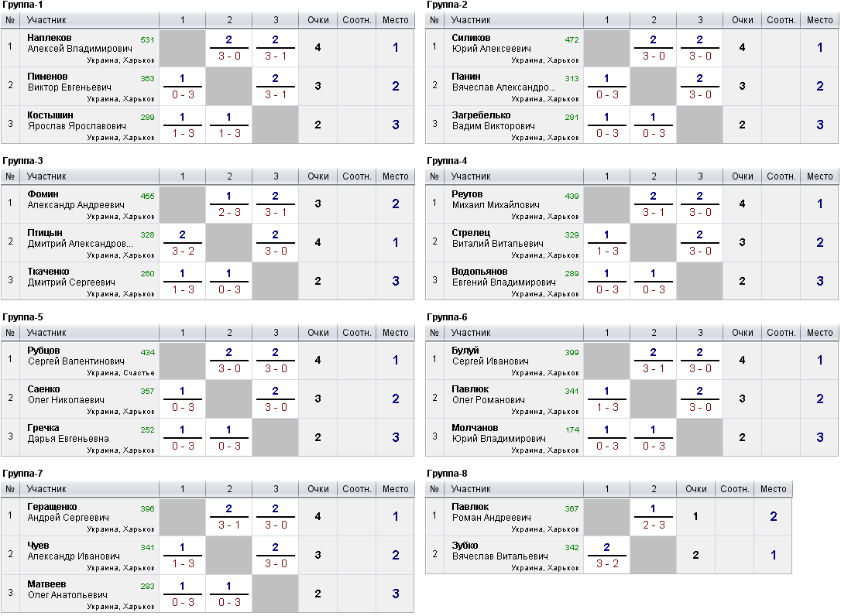
Task: Click Птицын score 3 - 2 cell
Action: pyautogui.click(x=182, y=251)
